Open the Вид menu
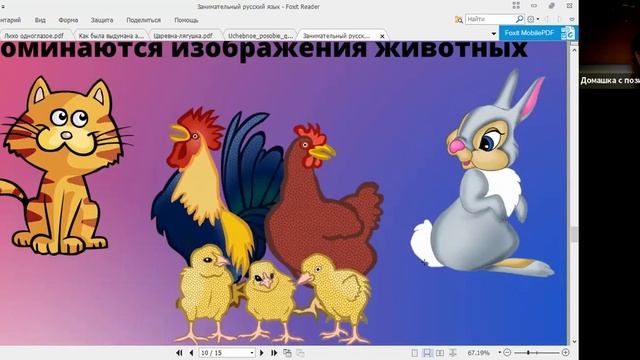640x360 pixels. point(40,20)
